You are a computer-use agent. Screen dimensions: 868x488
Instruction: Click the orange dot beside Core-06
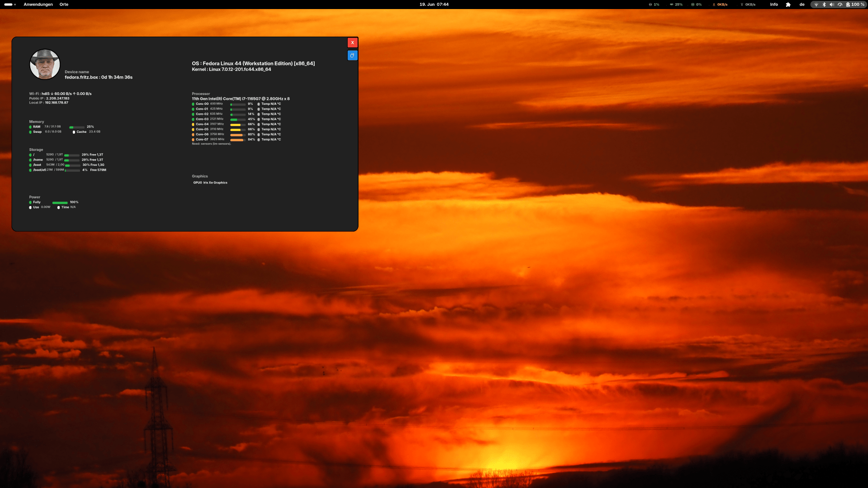click(193, 135)
